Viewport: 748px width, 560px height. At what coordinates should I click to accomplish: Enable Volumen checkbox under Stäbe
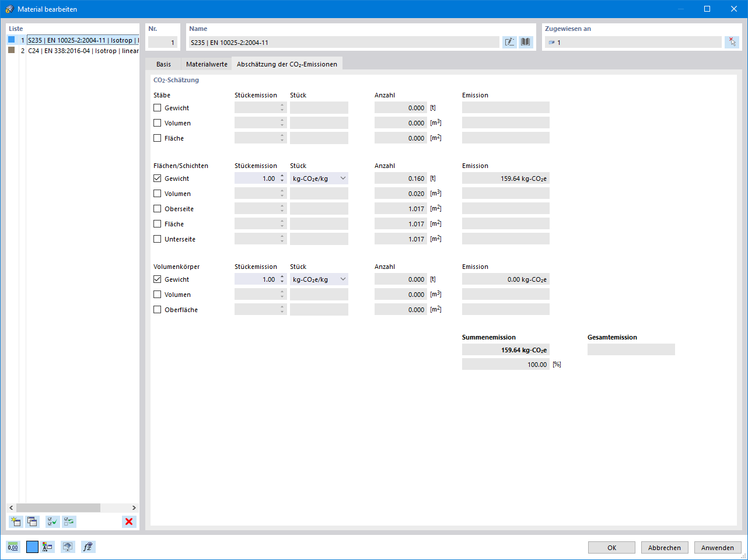(x=157, y=123)
